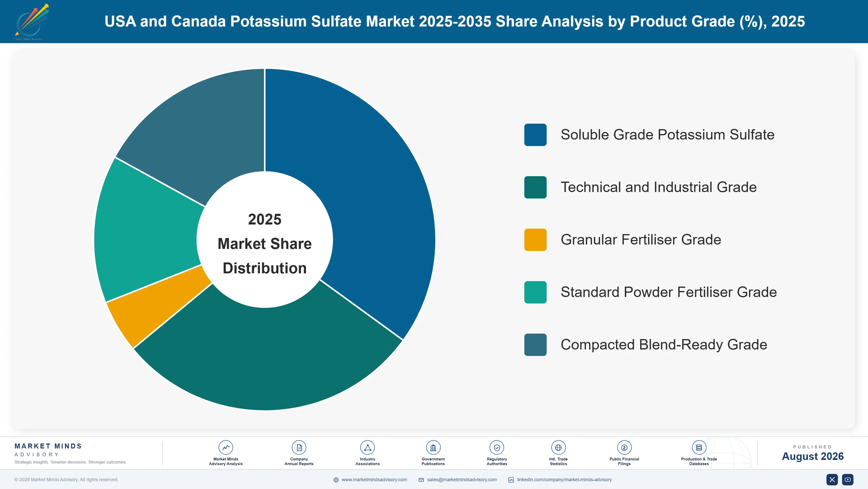The width and height of the screenshot is (868, 489).
Task: Click the 'Compacted Blend-Ready Grade' legend label
Action: 664,345
